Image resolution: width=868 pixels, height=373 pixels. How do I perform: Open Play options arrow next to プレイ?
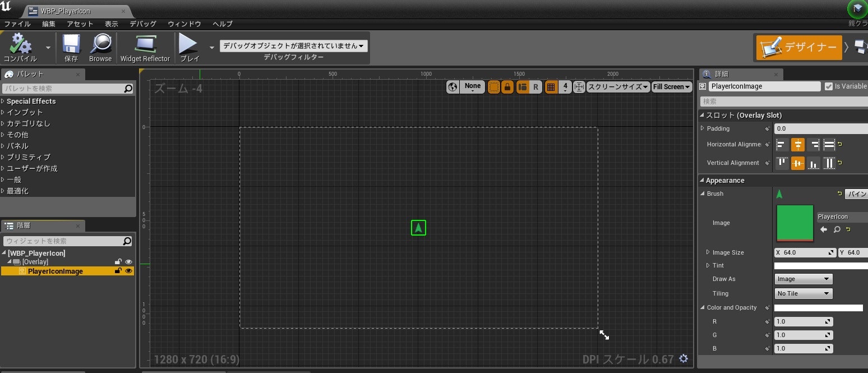click(212, 48)
